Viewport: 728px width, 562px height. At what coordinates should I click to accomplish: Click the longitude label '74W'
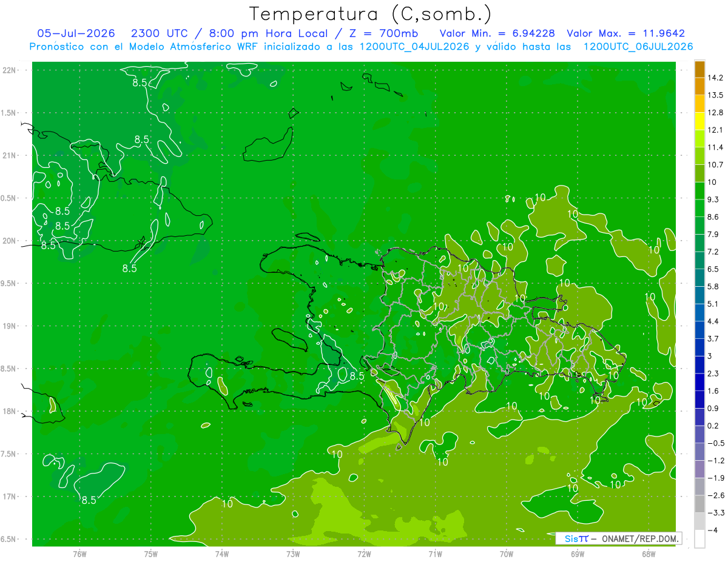(221, 554)
